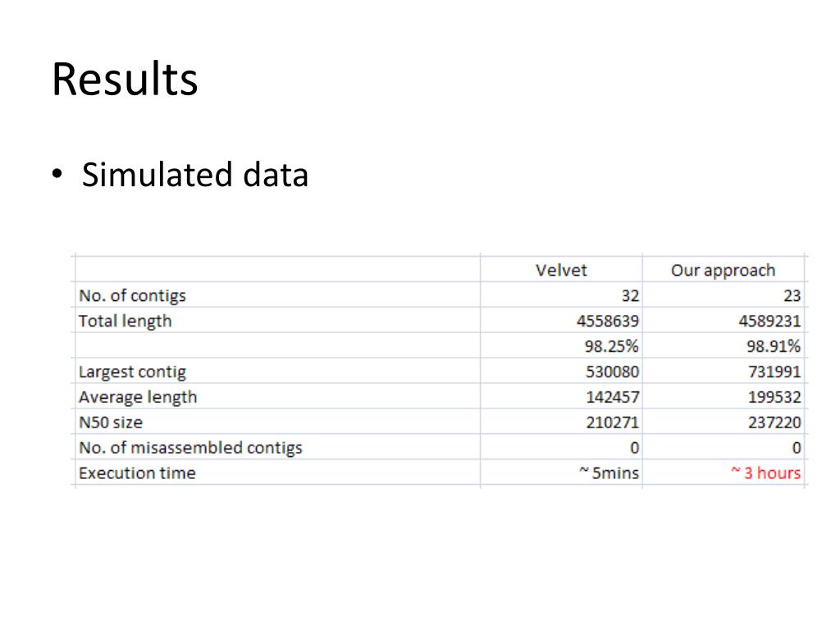This screenshot has width=840, height=630.
Task: Select the Average length row label
Action: [x=138, y=397]
